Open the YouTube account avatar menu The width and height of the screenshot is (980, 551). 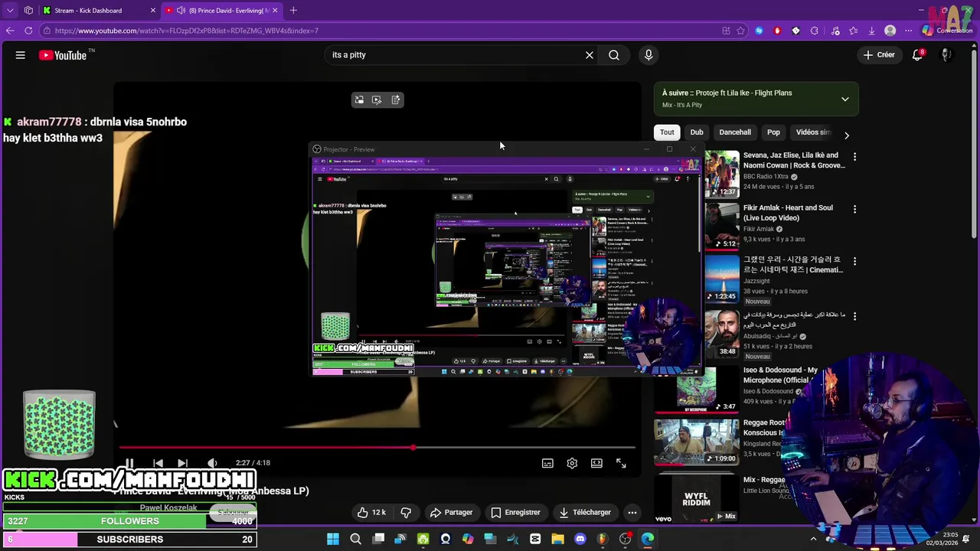(946, 55)
